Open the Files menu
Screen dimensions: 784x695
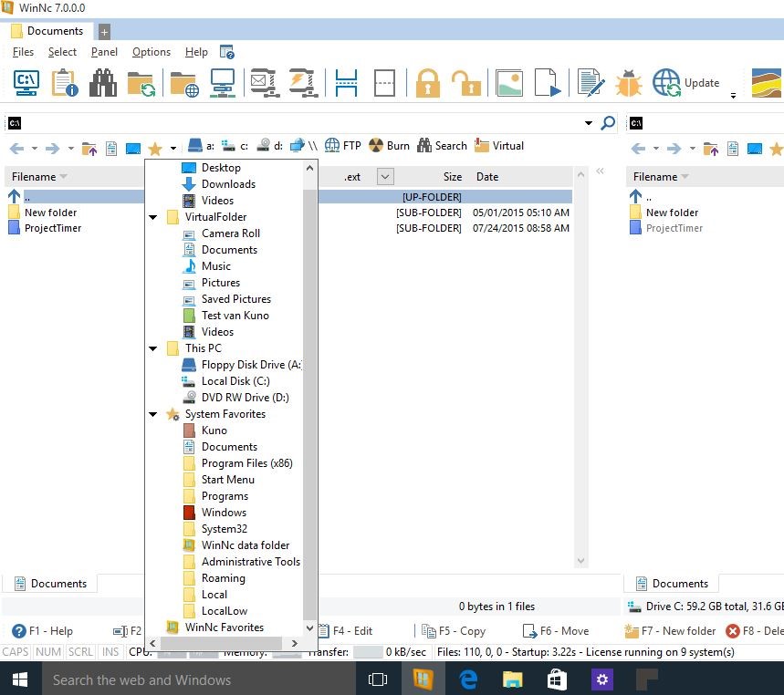(x=23, y=52)
